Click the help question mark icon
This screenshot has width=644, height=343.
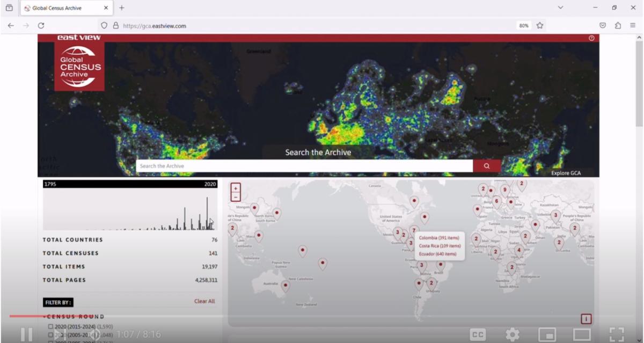pyautogui.click(x=591, y=38)
